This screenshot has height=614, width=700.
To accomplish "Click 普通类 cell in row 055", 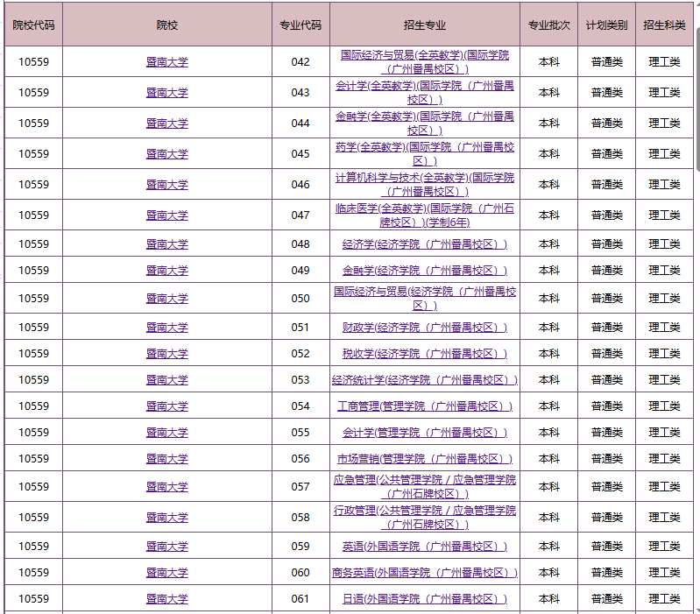I will click(606, 433).
